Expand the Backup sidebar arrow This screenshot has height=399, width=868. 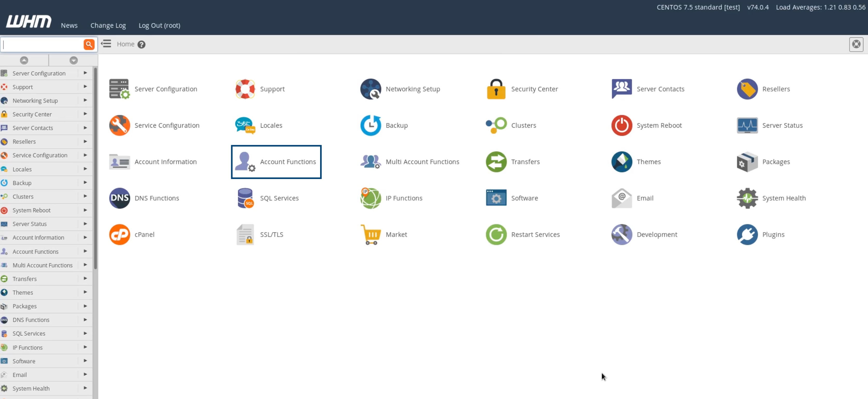(x=85, y=182)
